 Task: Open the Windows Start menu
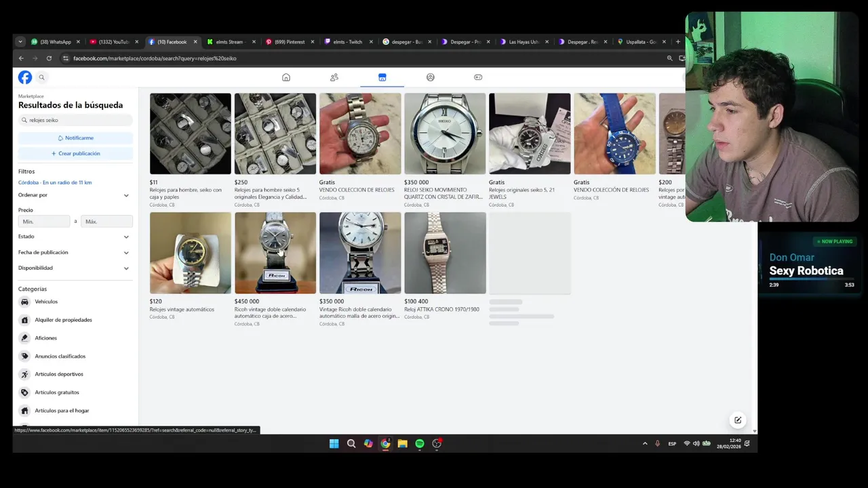click(x=334, y=444)
